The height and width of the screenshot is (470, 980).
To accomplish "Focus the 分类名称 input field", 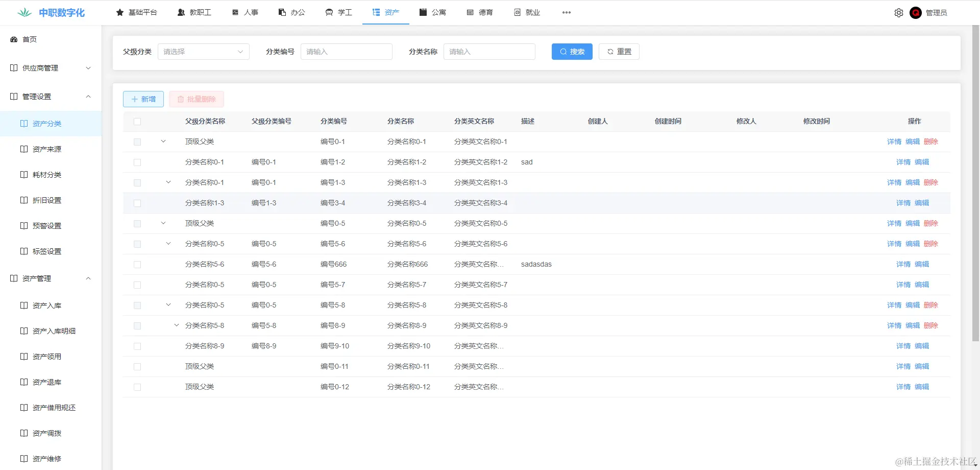I will [x=489, y=52].
